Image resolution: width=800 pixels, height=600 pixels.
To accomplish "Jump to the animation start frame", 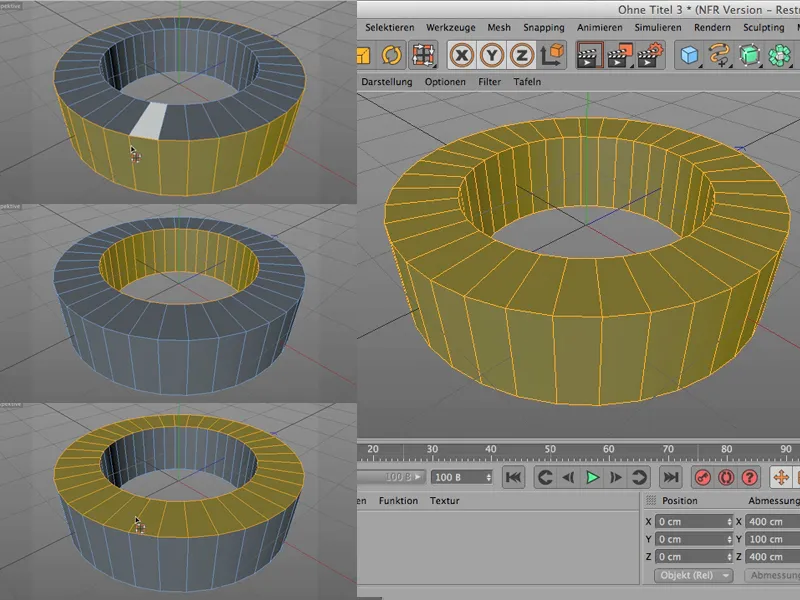I will tap(514, 477).
